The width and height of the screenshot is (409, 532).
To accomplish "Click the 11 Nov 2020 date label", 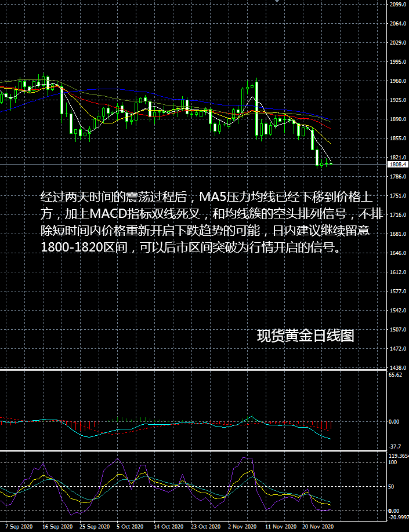I will pos(281,527).
